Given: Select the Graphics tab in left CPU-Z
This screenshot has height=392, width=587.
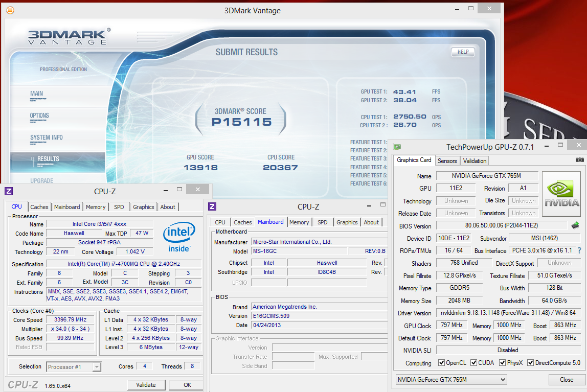Looking at the screenshot, I should (x=143, y=207).
